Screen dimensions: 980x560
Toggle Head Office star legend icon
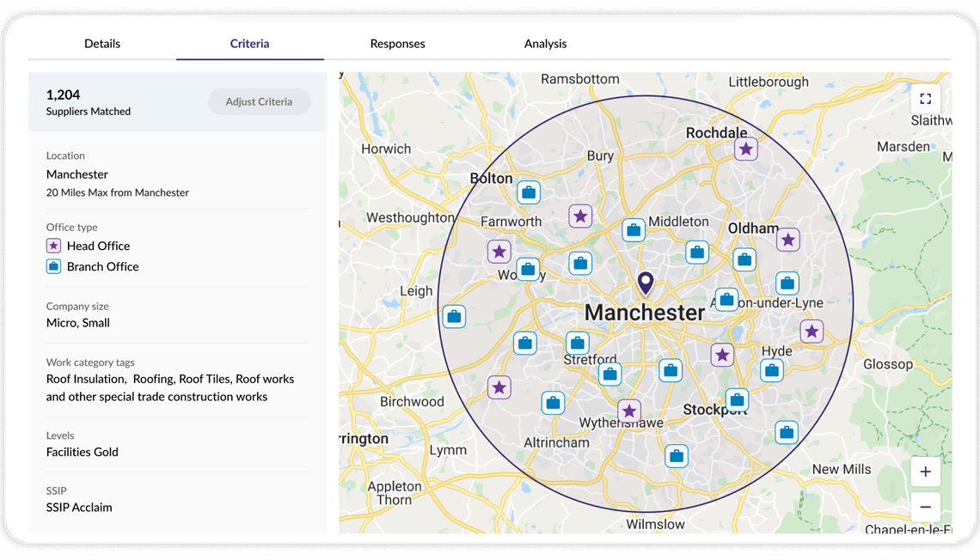[x=53, y=246]
